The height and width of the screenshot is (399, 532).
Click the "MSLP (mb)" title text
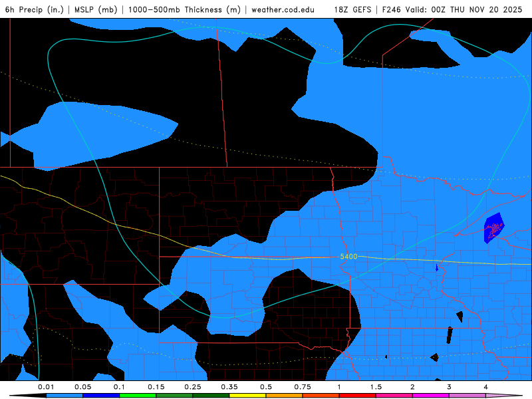[96, 9]
